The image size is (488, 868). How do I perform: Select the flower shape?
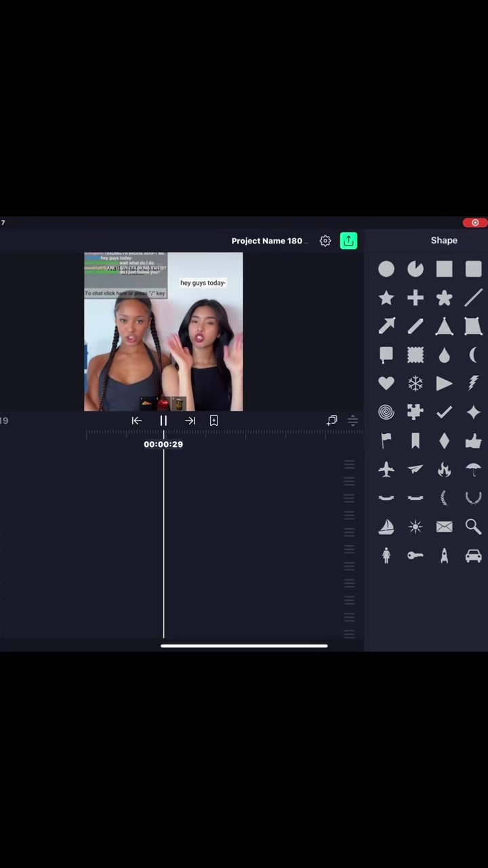point(444,298)
